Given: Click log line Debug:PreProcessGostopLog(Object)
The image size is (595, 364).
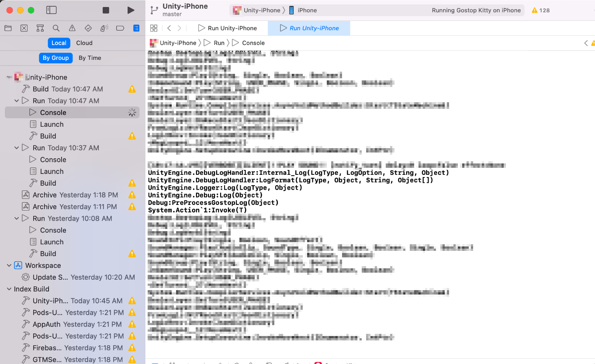Looking at the screenshot, I should 213,203.
